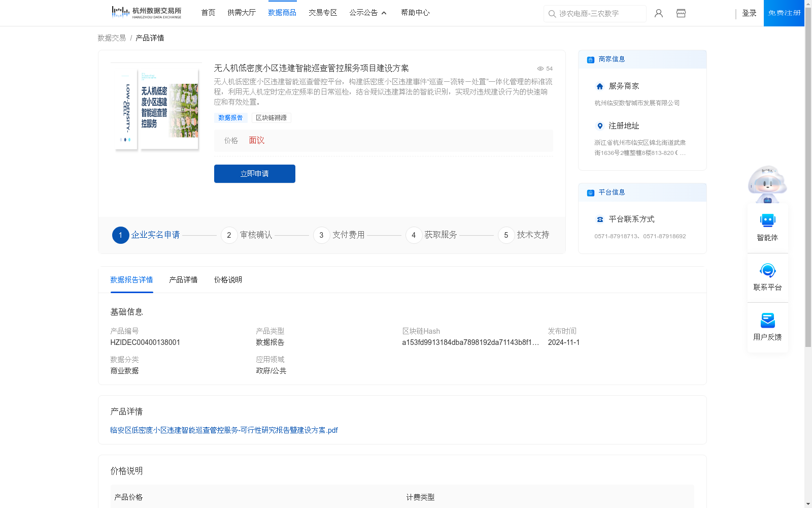Click the 计费类型 table header
Screen dimensions: 812x508
(x=420, y=497)
